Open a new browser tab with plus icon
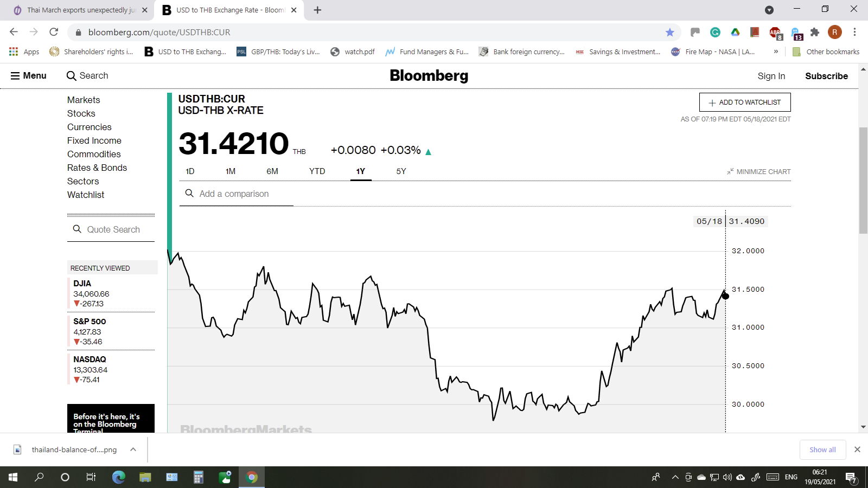The image size is (868, 488). click(317, 10)
